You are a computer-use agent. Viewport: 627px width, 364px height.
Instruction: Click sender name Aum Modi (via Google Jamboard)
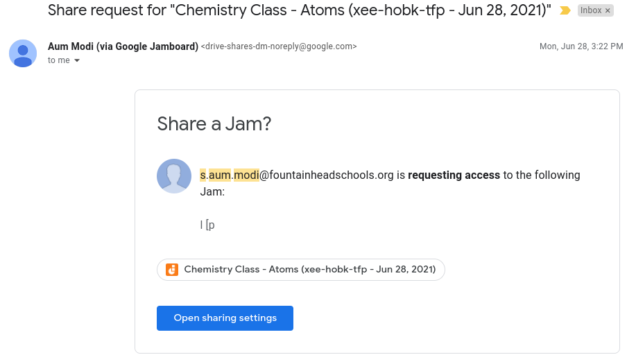123,46
